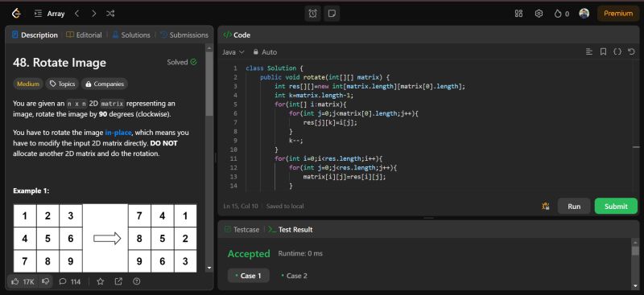
Task: Toggle the thumbs-down dislike button
Action: click(x=46, y=281)
